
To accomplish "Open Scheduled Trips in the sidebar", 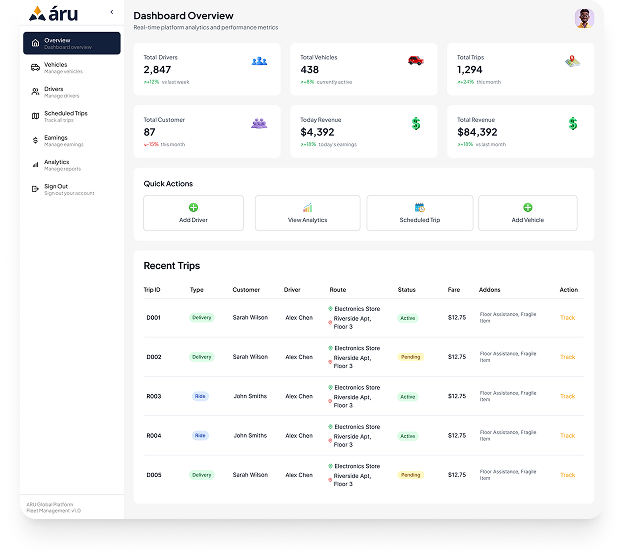I will point(65,116).
